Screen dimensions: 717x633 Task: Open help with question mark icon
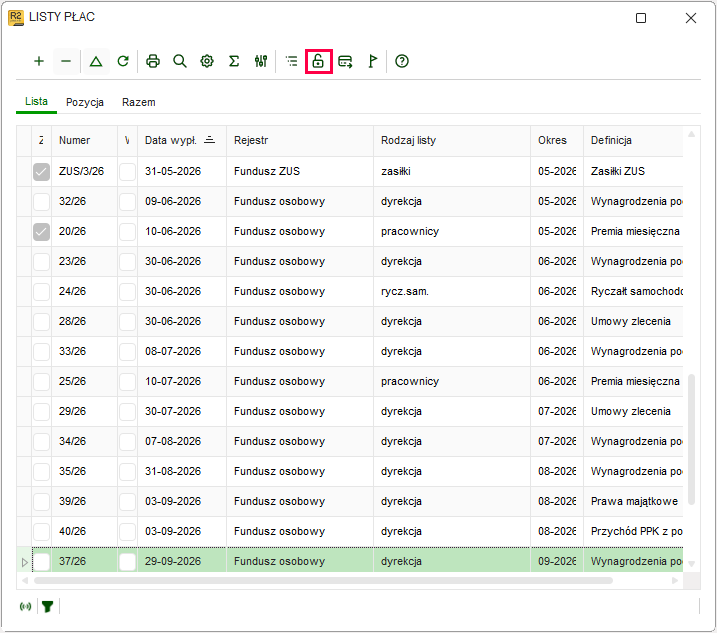coord(401,61)
